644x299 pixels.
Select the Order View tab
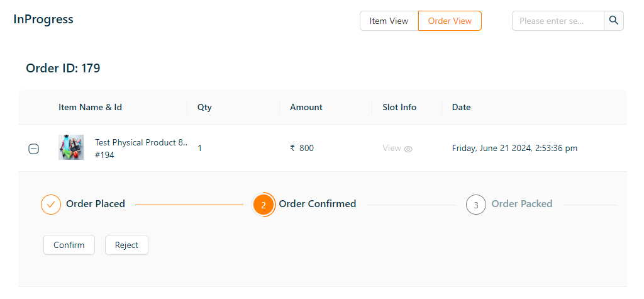pyautogui.click(x=450, y=21)
